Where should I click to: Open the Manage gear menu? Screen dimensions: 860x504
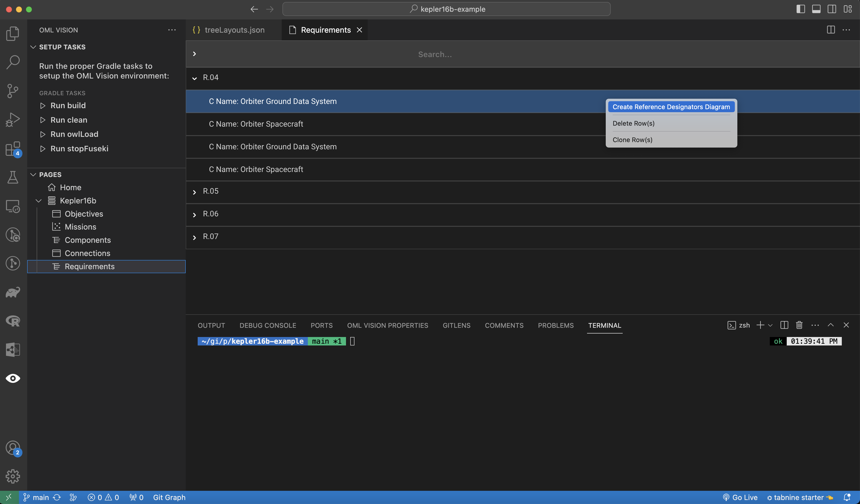tap(13, 476)
